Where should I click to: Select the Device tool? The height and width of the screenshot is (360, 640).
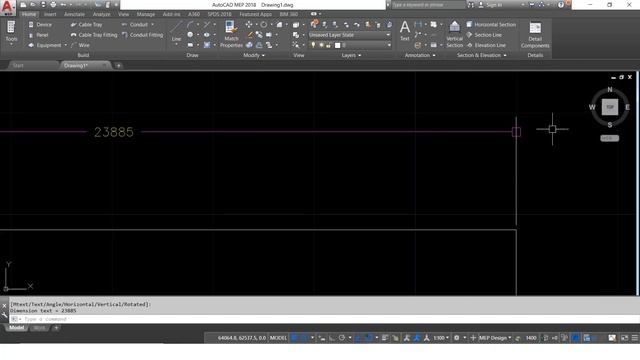coord(40,24)
